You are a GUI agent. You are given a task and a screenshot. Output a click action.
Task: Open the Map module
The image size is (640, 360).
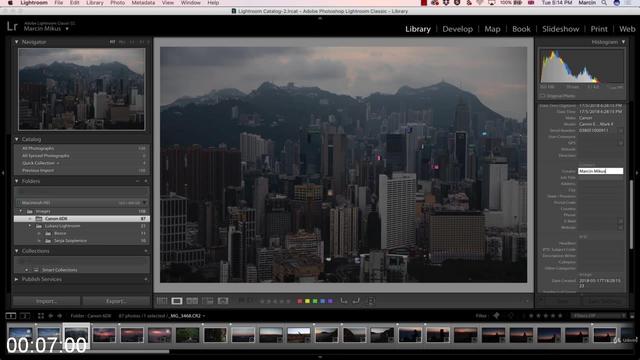click(492, 29)
